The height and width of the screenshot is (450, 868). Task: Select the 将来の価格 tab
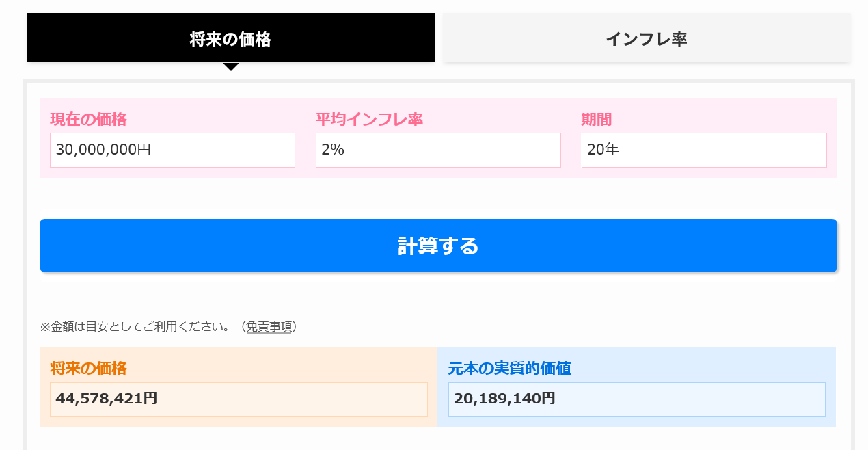coord(230,38)
